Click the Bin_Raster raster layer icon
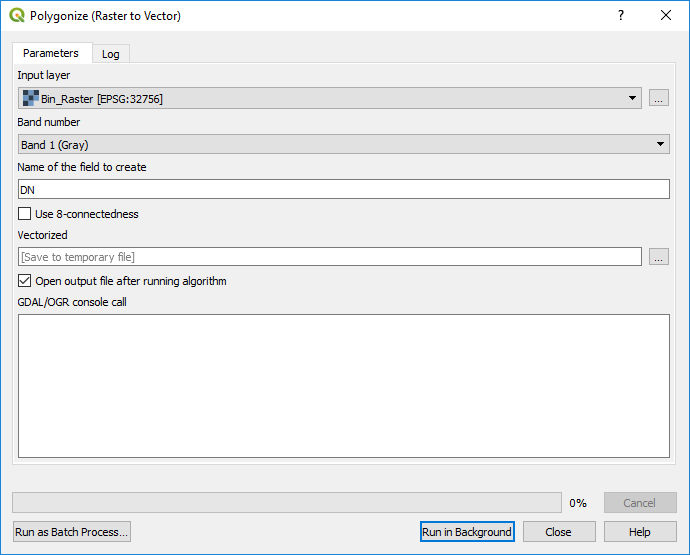Screen dimensions: 690x555 pyautogui.click(x=31, y=98)
